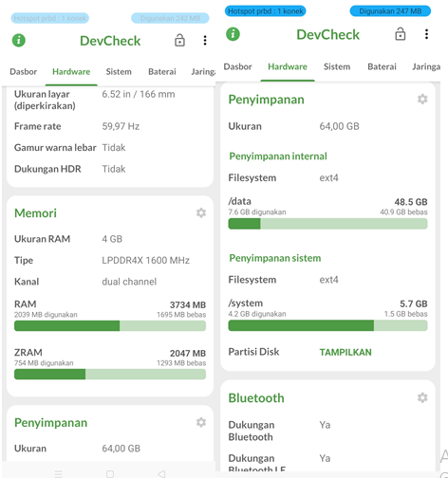This screenshot has height=478, width=448.
Task: Open overflow menu in right DevCheck screen
Action: pyautogui.click(x=426, y=34)
